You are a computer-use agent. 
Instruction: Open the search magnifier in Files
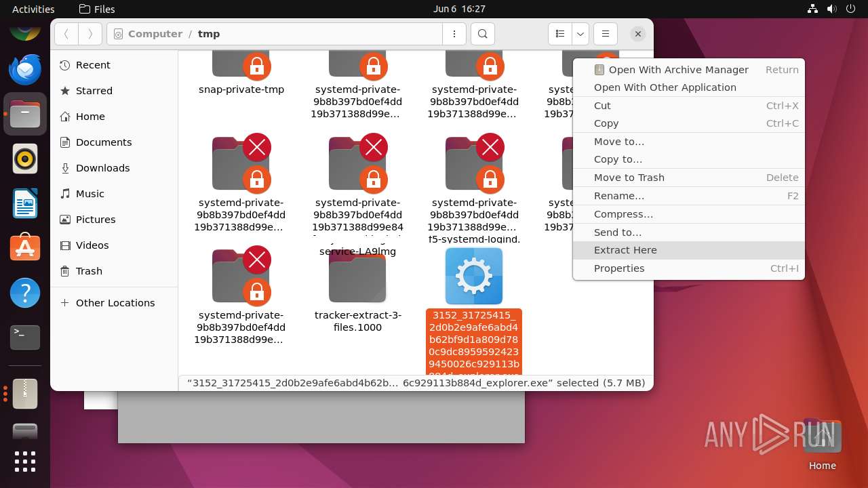click(482, 34)
